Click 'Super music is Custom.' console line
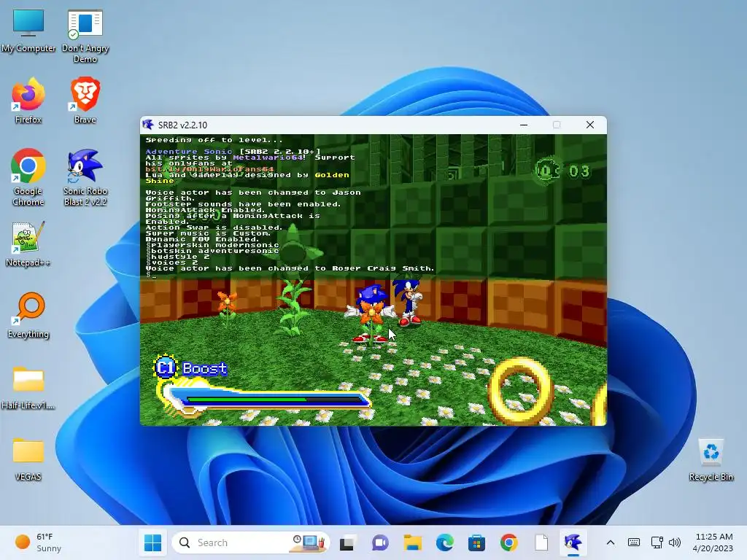 pyautogui.click(x=208, y=233)
